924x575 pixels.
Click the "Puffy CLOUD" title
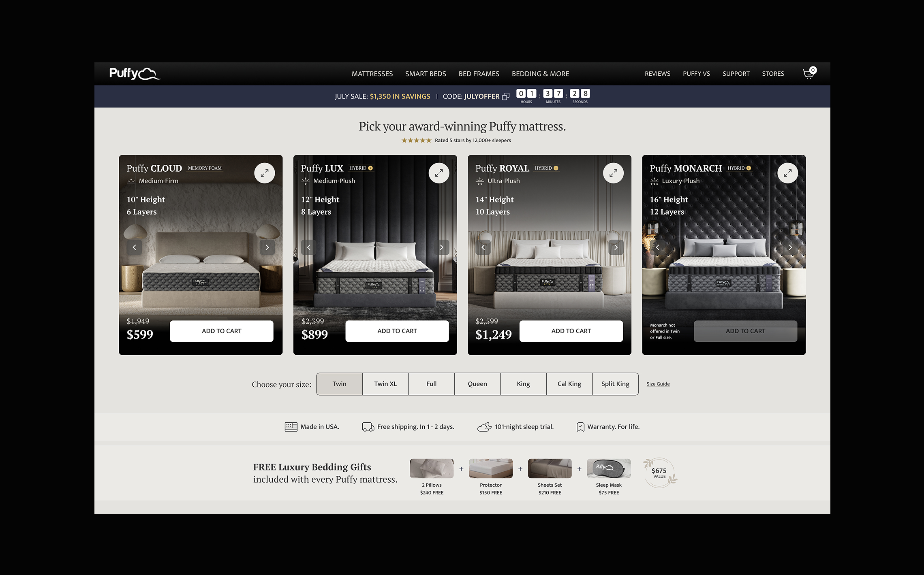(154, 168)
